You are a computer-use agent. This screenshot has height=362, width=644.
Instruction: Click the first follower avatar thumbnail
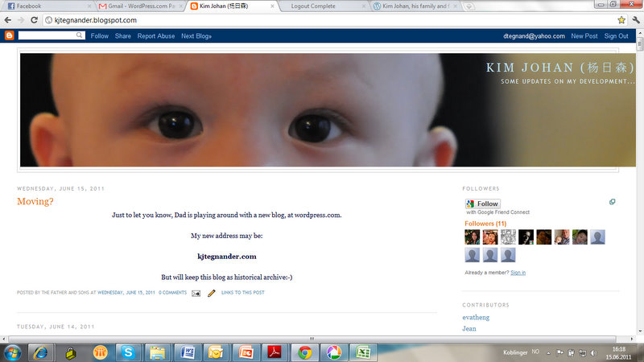click(x=473, y=237)
